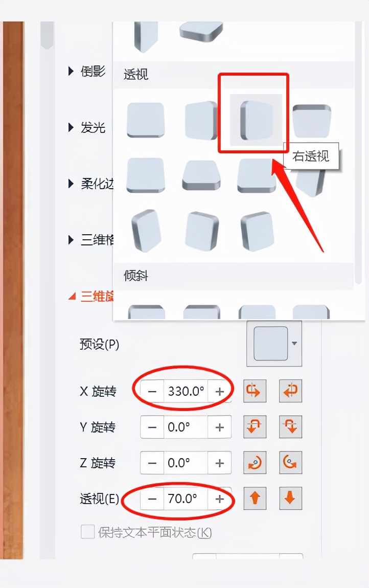Click the X rotation rotate-left icon
This screenshot has height=588, width=369.
coord(255,391)
